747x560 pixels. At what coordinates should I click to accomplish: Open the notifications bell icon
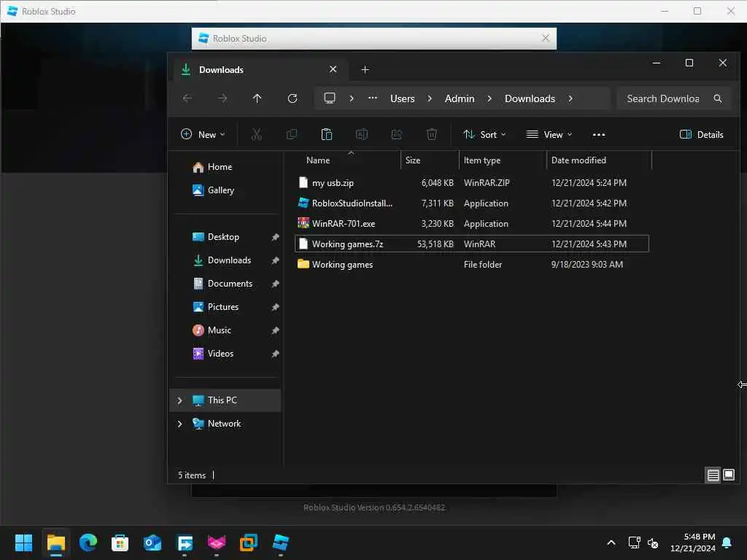pyautogui.click(x=727, y=542)
